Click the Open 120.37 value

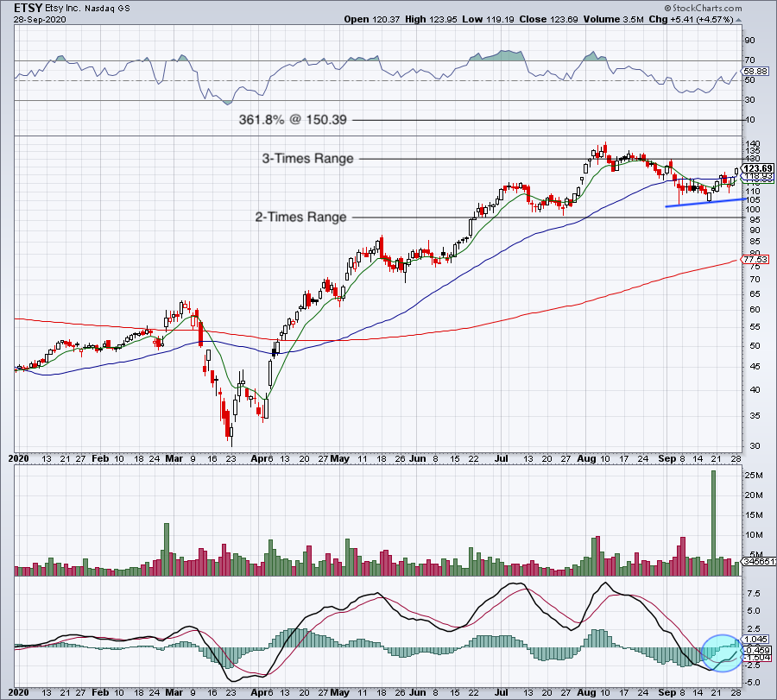[x=371, y=19]
